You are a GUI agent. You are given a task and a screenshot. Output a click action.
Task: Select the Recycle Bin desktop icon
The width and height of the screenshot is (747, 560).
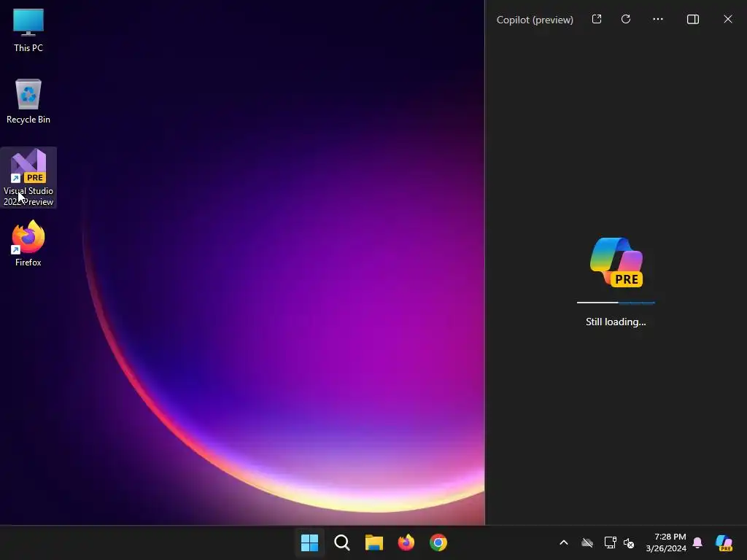point(28,101)
